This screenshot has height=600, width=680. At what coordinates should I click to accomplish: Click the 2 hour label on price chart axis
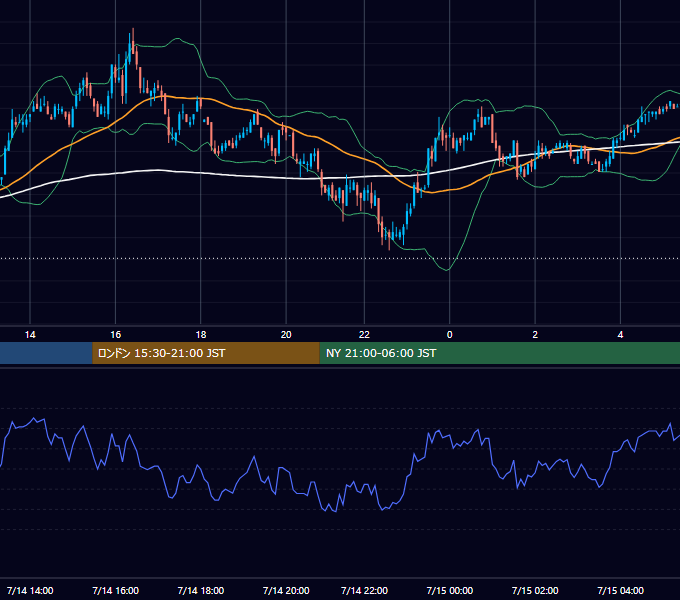[535, 335]
